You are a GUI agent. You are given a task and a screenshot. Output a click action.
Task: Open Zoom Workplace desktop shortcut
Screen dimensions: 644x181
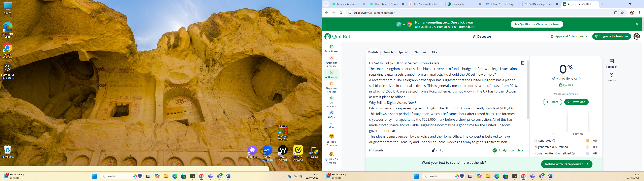coord(267,153)
